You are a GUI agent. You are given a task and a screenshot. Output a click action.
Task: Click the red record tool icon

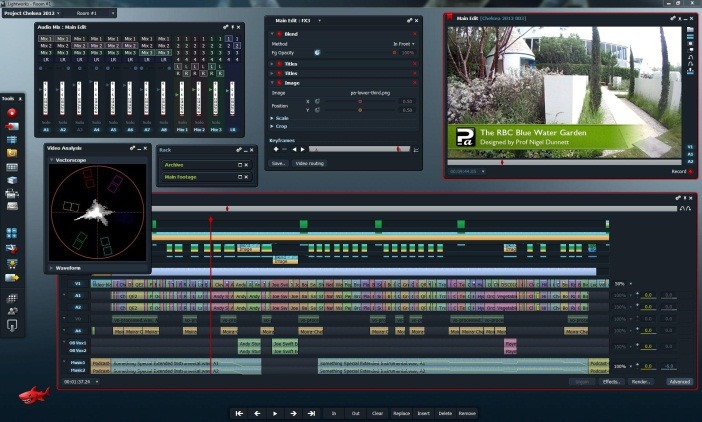coord(12,113)
